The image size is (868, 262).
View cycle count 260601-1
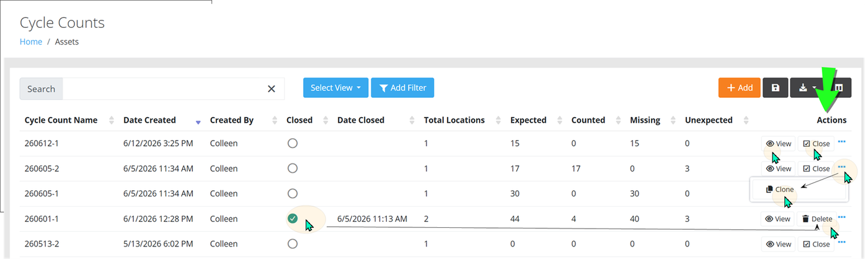point(778,219)
